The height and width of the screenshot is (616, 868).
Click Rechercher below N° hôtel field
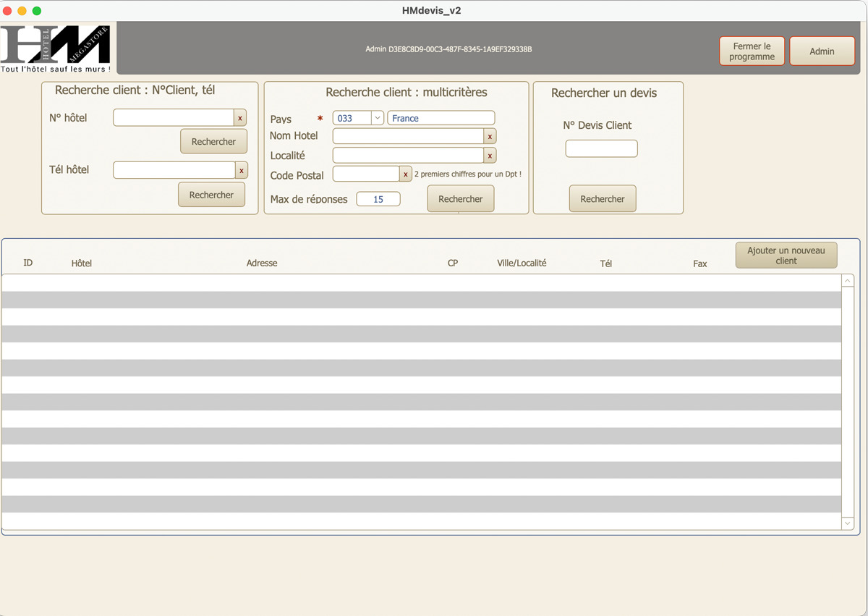(213, 142)
